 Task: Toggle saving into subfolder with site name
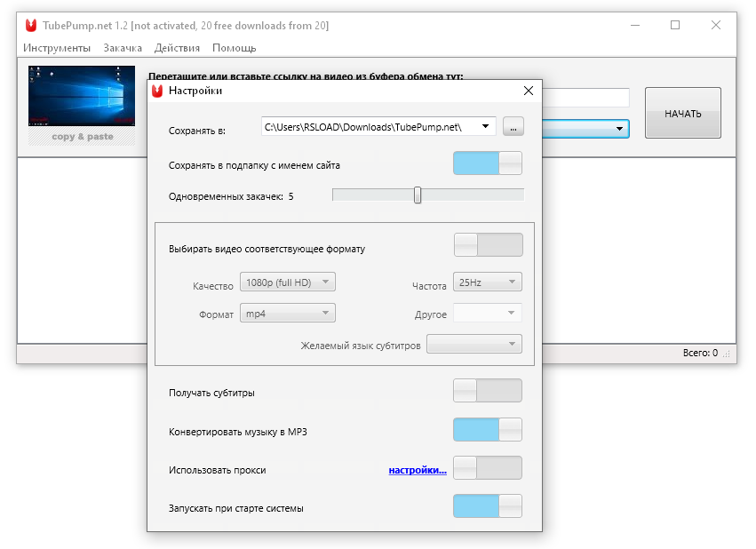pos(488,163)
